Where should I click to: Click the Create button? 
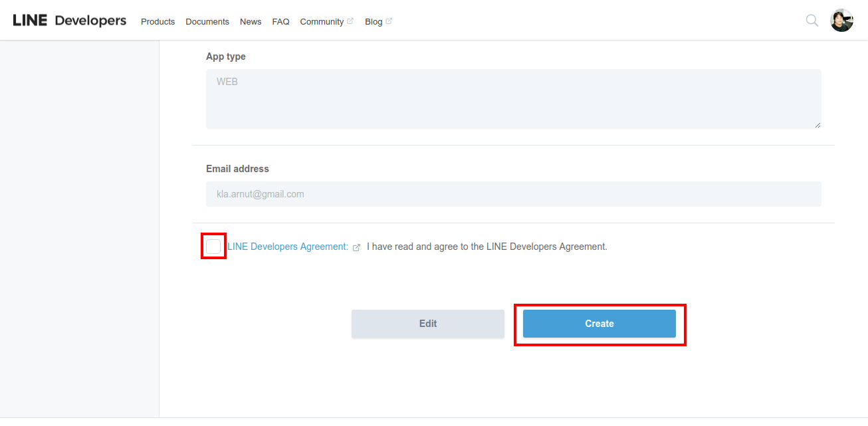tap(599, 324)
